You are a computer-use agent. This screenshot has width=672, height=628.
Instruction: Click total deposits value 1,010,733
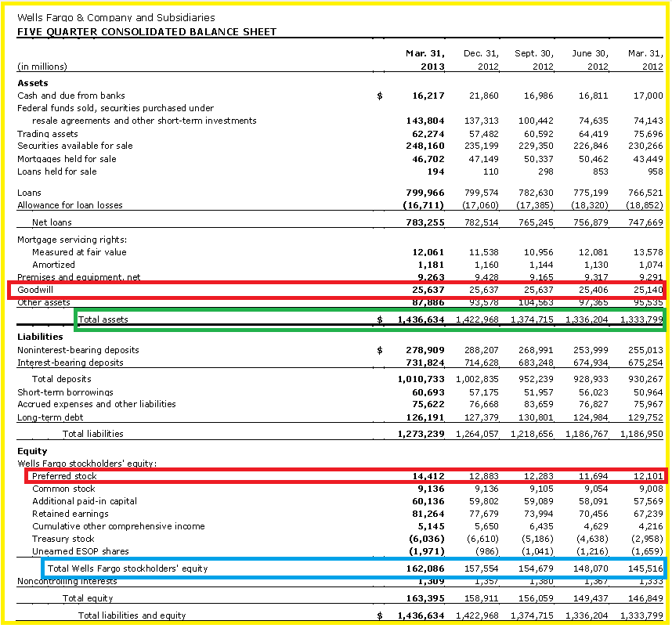coord(421,379)
